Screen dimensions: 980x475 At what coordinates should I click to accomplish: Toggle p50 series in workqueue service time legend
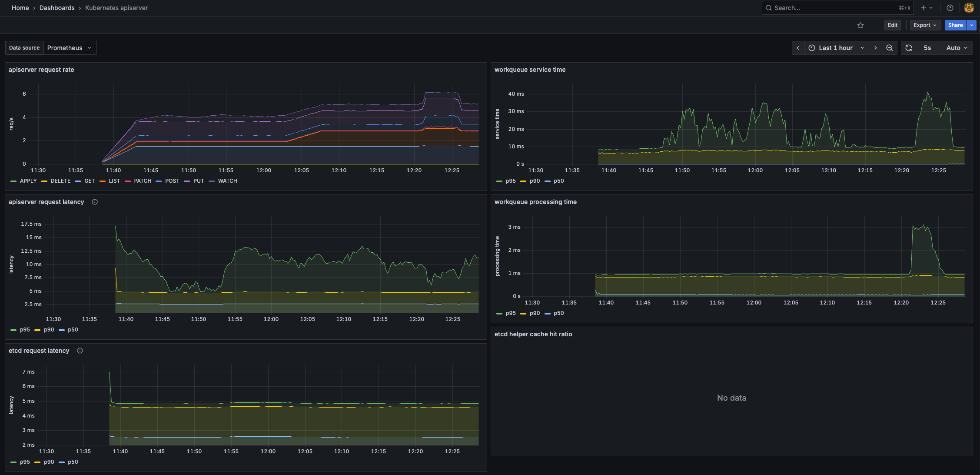click(x=558, y=181)
